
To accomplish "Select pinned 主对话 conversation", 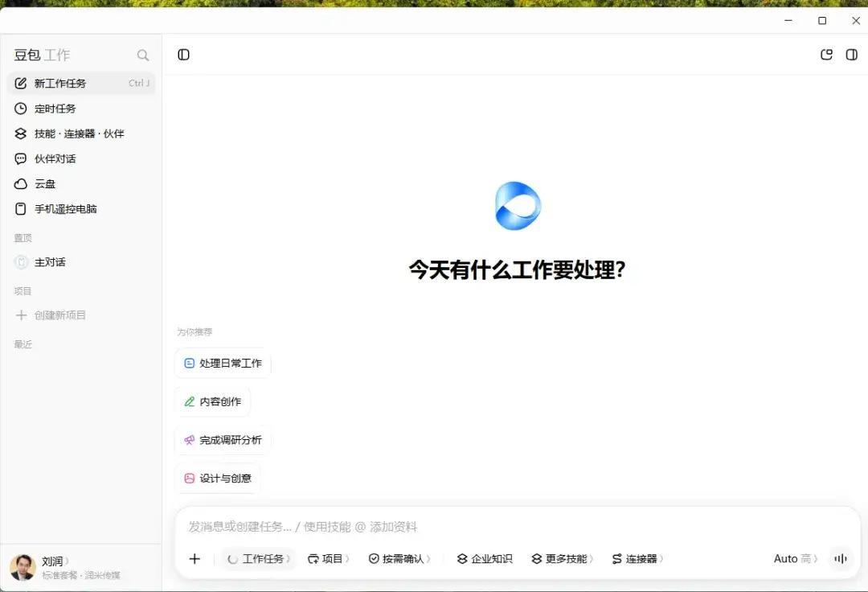I will click(x=81, y=262).
